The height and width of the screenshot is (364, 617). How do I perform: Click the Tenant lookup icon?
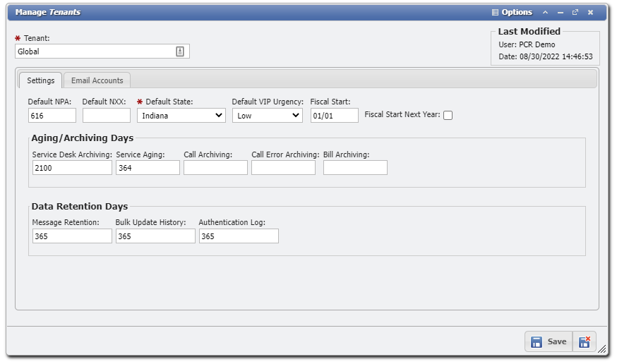click(180, 51)
